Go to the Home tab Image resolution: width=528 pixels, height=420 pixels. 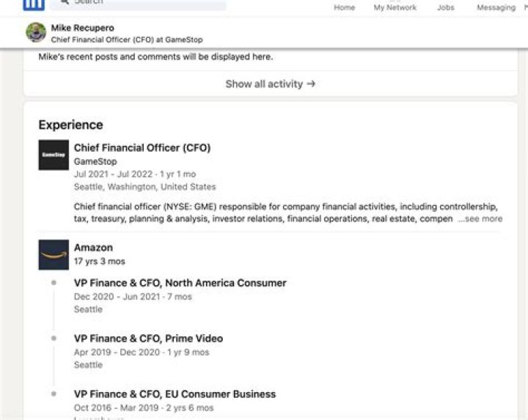pos(344,7)
